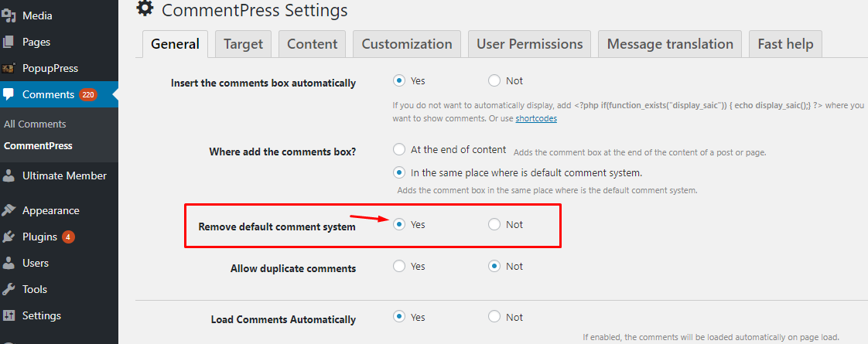The image size is (868, 344).
Task: Open Media from the sidebar icon
Action: pyautogui.click(x=9, y=15)
